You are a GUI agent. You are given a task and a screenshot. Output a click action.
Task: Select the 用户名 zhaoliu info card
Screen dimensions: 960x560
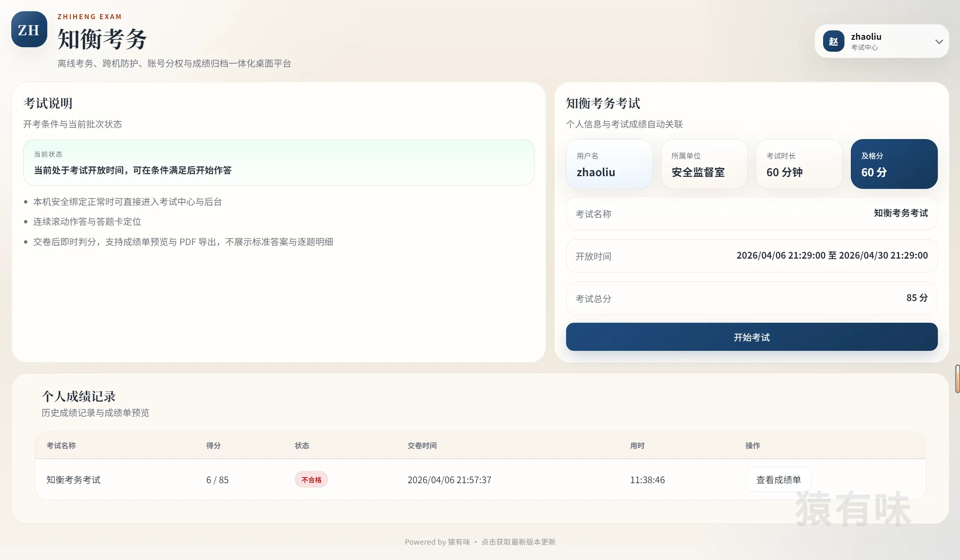[610, 164]
